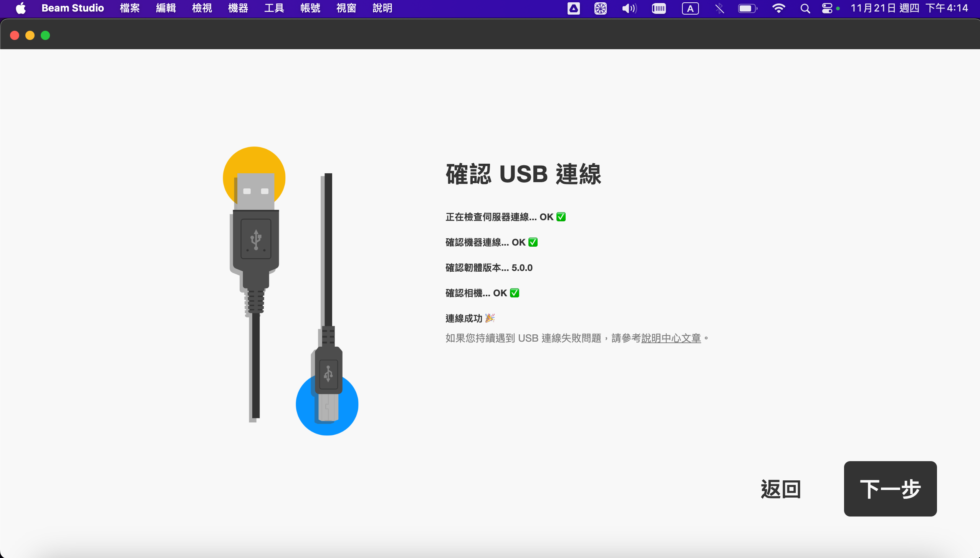980x558 pixels.
Task: Click the flower-shaped status icon in menu bar
Action: pyautogui.click(x=601, y=8)
